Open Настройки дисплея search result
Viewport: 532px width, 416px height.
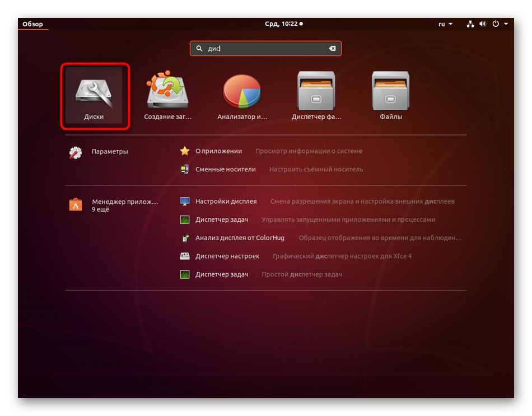pos(226,201)
